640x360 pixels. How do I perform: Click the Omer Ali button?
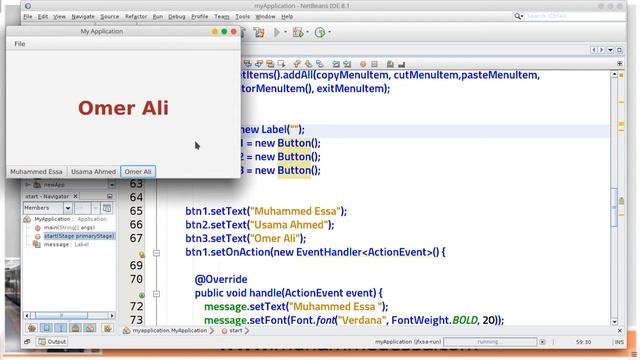pyautogui.click(x=138, y=172)
